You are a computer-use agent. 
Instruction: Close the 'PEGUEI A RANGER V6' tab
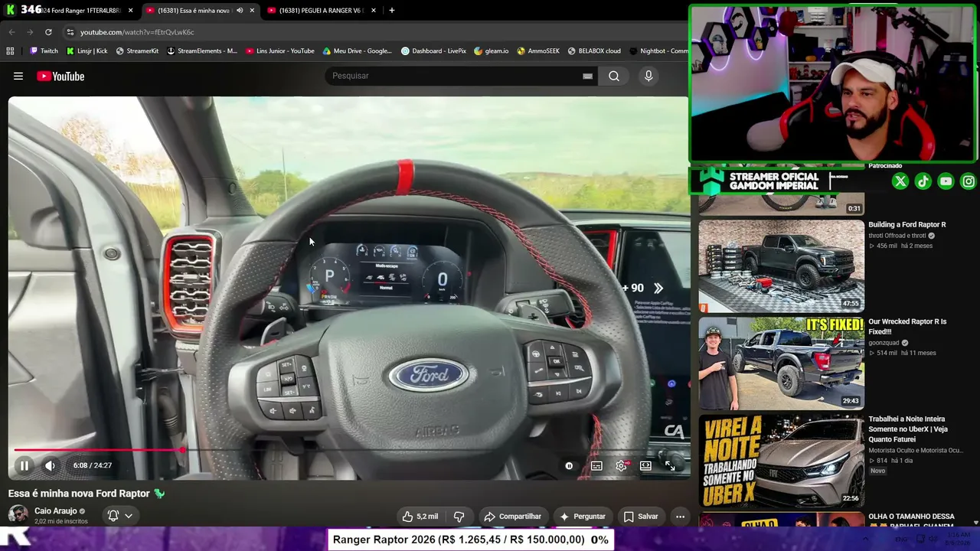pyautogui.click(x=374, y=11)
